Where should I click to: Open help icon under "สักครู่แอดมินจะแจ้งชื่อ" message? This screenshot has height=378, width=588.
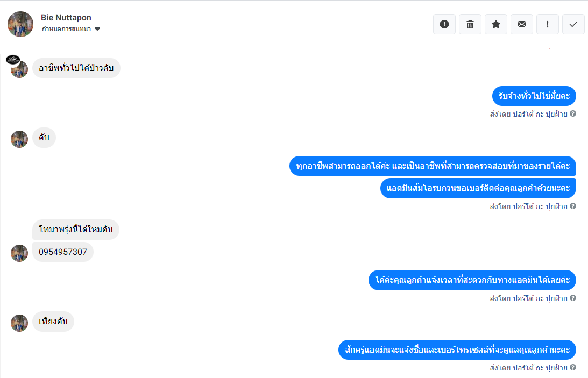click(x=573, y=368)
